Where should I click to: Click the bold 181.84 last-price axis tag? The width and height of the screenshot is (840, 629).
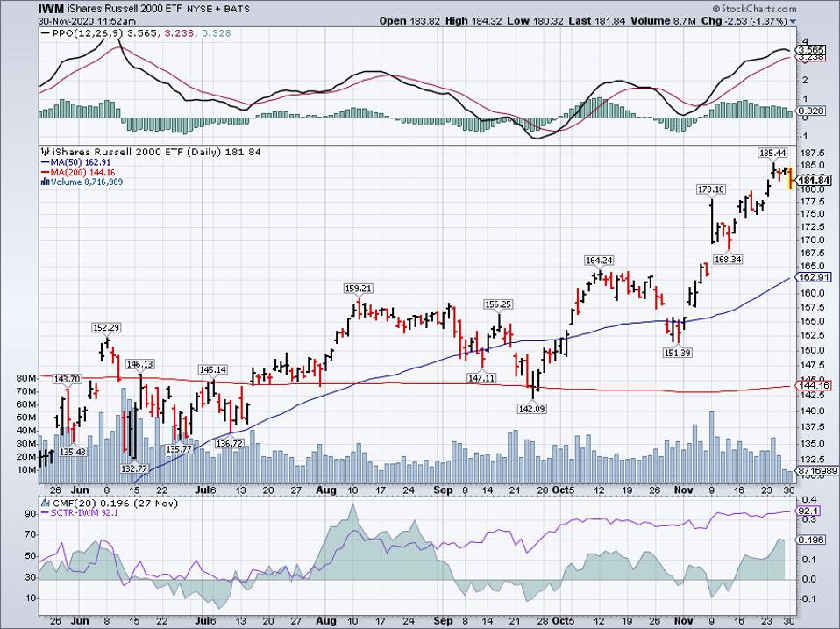point(815,181)
